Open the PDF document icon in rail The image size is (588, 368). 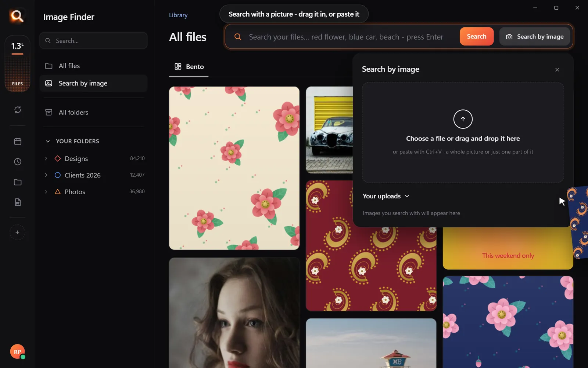coord(17,202)
